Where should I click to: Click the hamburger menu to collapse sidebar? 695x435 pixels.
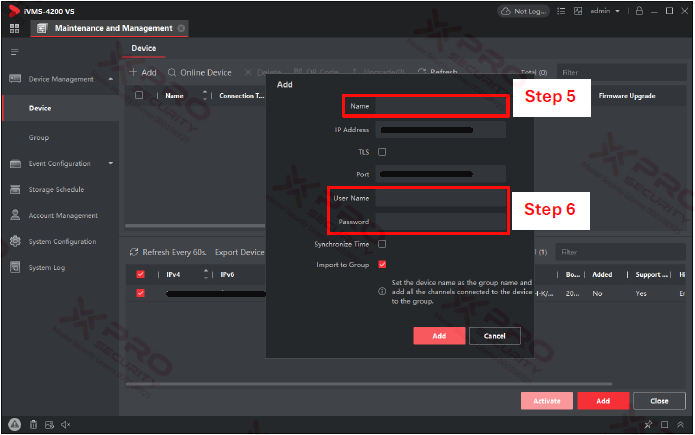click(x=14, y=51)
